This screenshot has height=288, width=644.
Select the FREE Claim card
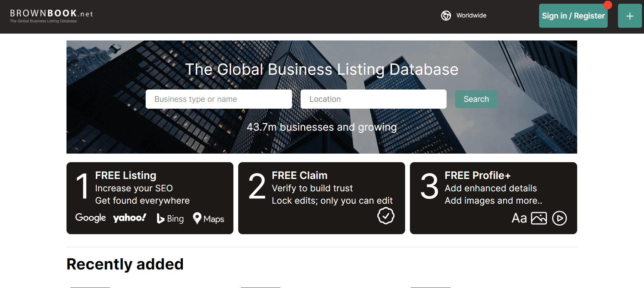(321, 198)
